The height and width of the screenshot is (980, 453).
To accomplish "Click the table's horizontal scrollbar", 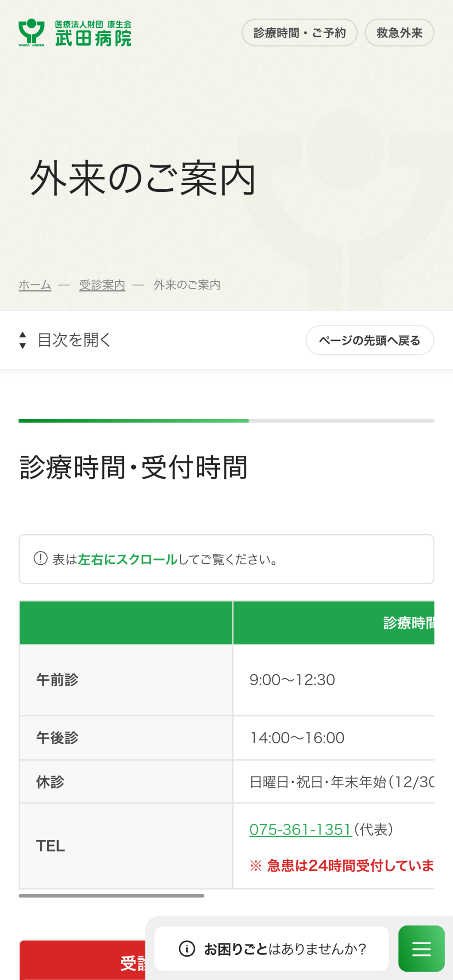I will (x=111, y=896).
